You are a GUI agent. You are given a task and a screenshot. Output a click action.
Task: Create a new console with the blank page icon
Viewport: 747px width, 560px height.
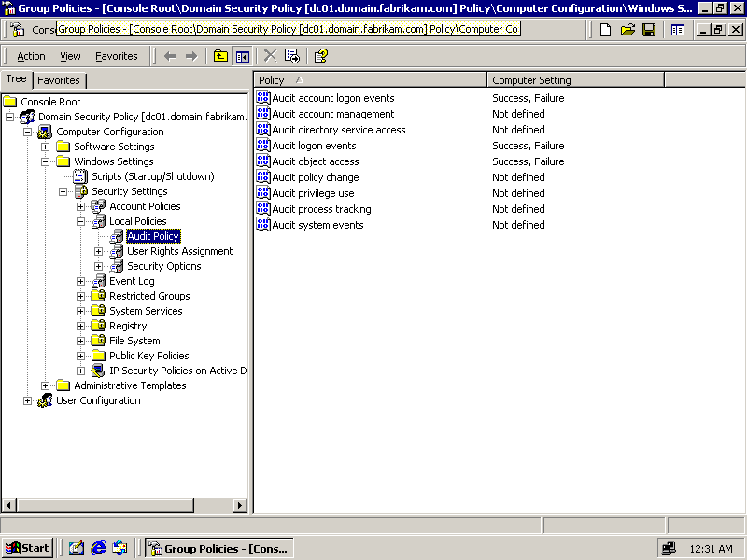[x=606, y=30]
